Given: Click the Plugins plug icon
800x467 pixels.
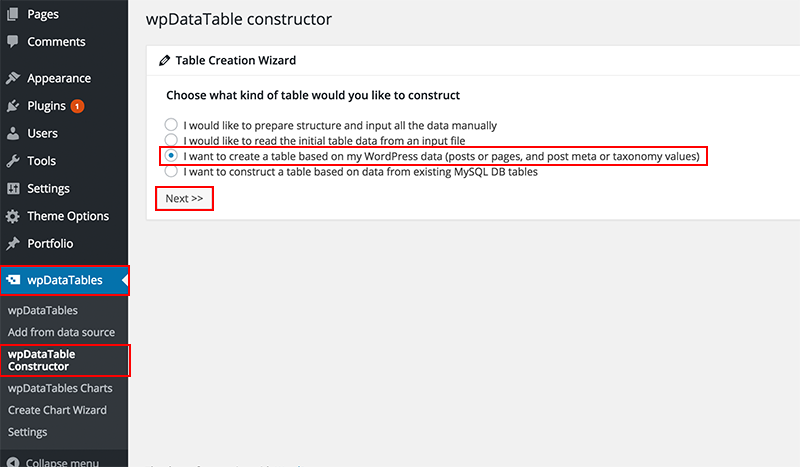Looking at the screenshot, I should tap(13, 106).
